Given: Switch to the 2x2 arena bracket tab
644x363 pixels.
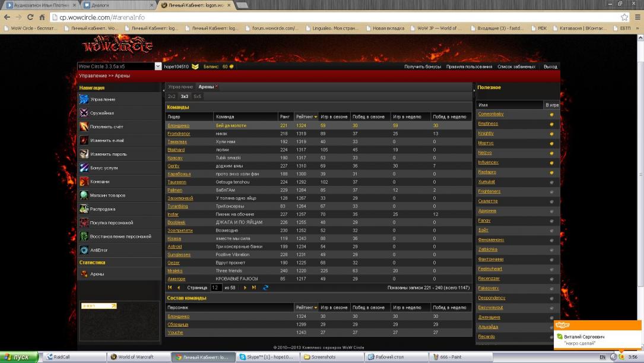Looking at the screenshot, I should (172, 96).
